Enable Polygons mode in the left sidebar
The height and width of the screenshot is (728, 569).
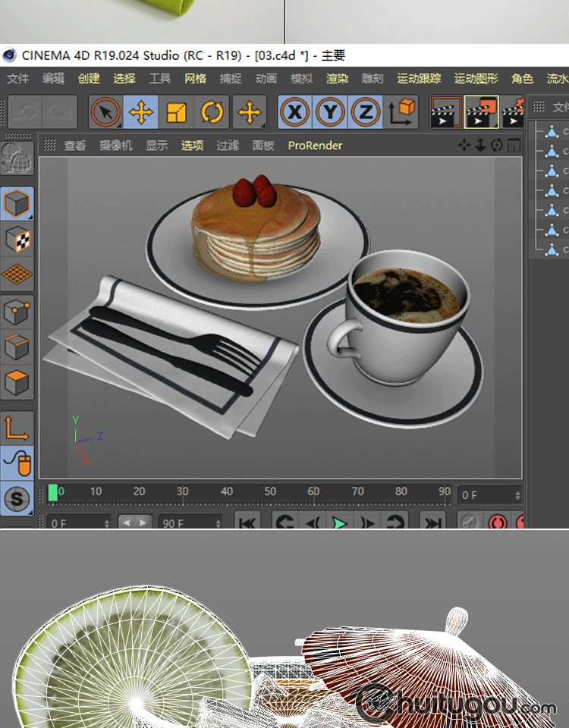[17, 383]
